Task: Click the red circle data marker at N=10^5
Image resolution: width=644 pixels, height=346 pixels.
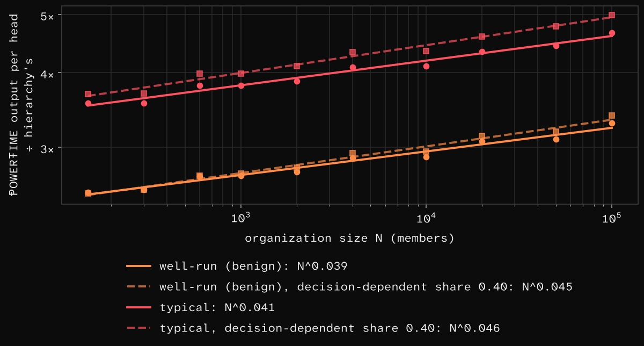Action: (612, 33)
